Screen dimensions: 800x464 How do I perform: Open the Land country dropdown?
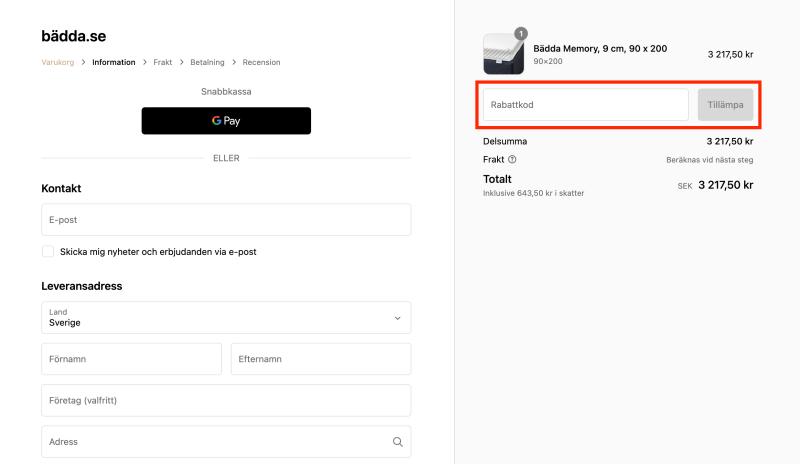226,318
